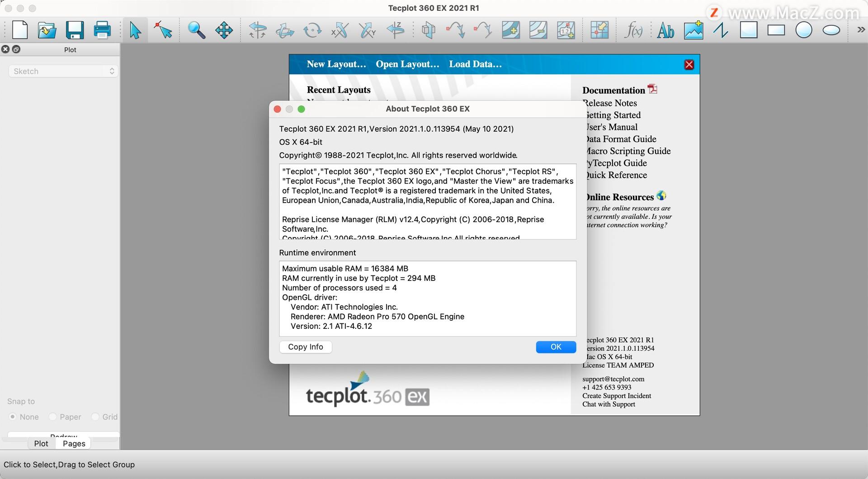868x479 pixels.
Task: Select the Add Contour Label tool
Action: pyautogui.click(x=566, y=30)
